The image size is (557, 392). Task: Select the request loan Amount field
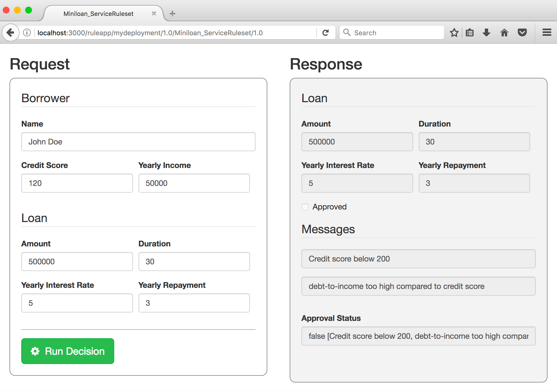pos(77,262)
